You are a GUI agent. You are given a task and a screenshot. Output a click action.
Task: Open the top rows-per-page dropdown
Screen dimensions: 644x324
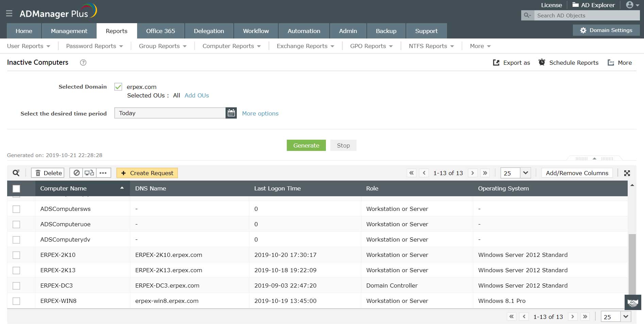point(525,173)
